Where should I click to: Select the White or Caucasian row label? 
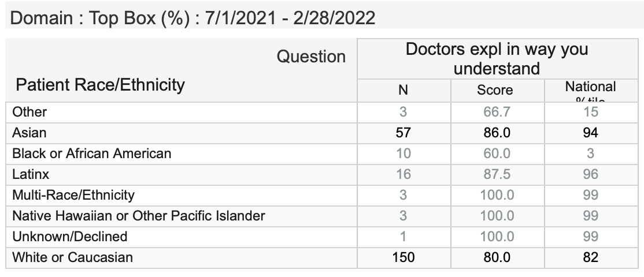coord(73,257)
